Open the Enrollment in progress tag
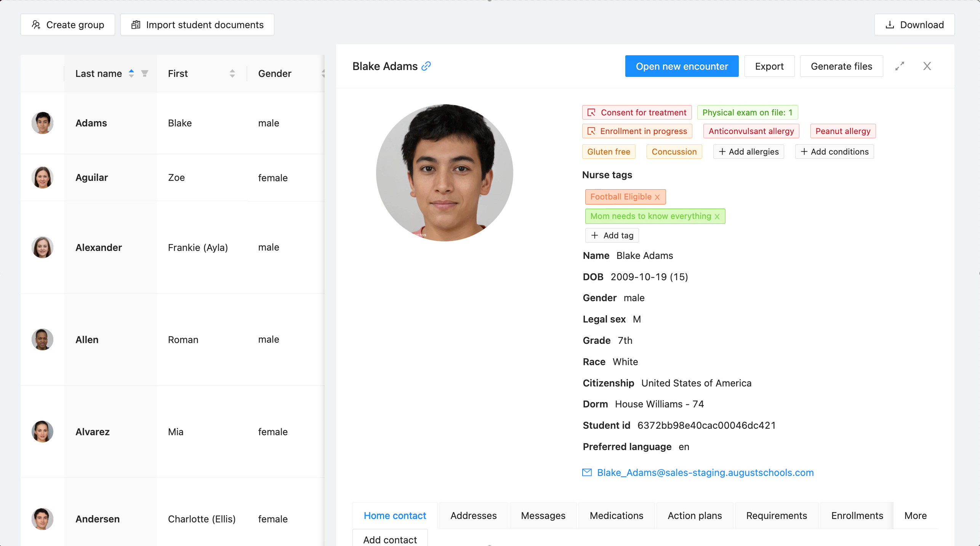The height and width of the screenshot is (546, 980). tap(637, 131)
